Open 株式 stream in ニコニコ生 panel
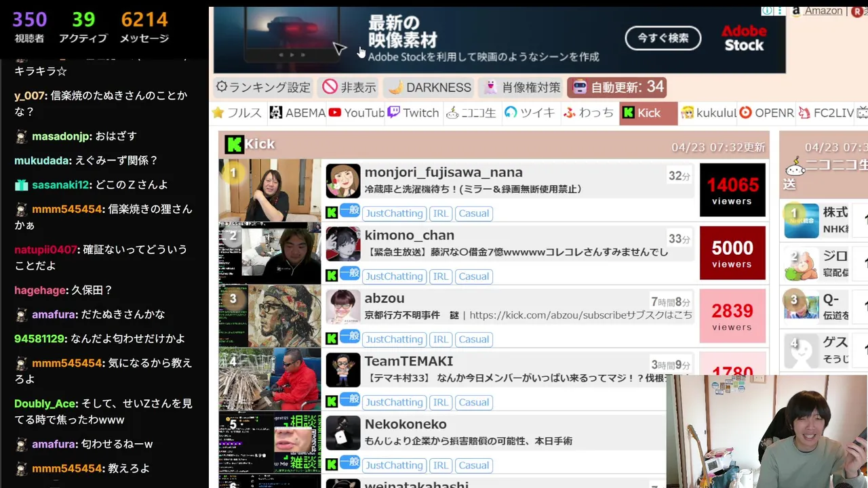This screenshot has width=868, height=488. pos(825,221)
